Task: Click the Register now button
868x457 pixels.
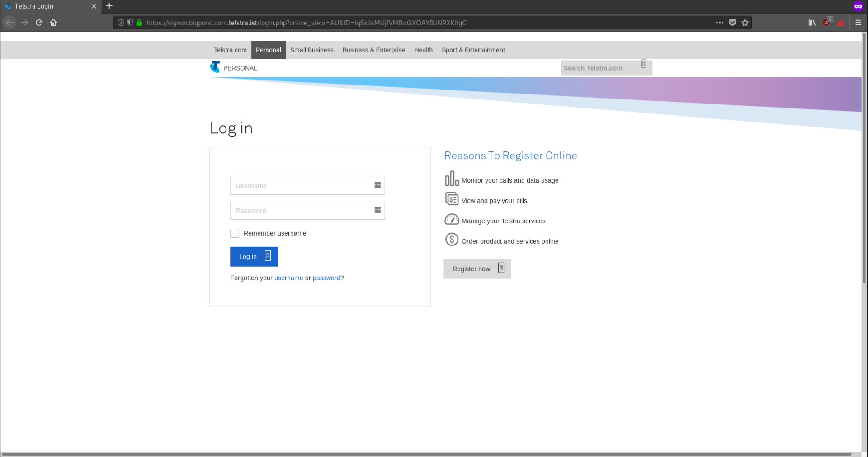Action: (477, 269)
